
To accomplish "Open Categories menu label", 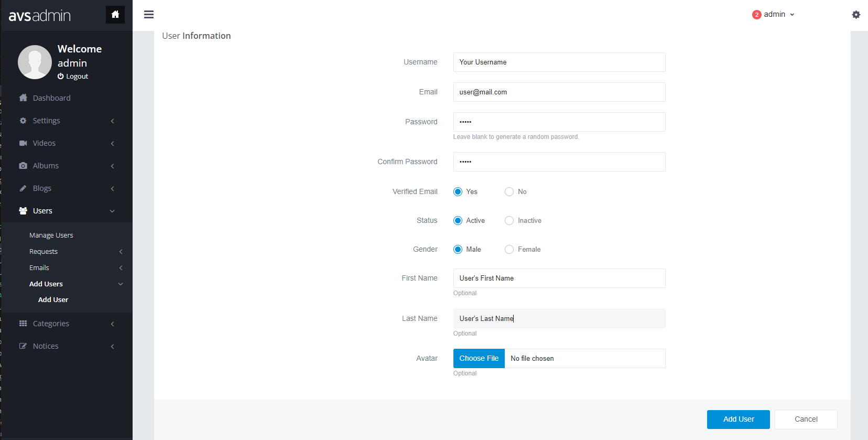I will [51, 324].
